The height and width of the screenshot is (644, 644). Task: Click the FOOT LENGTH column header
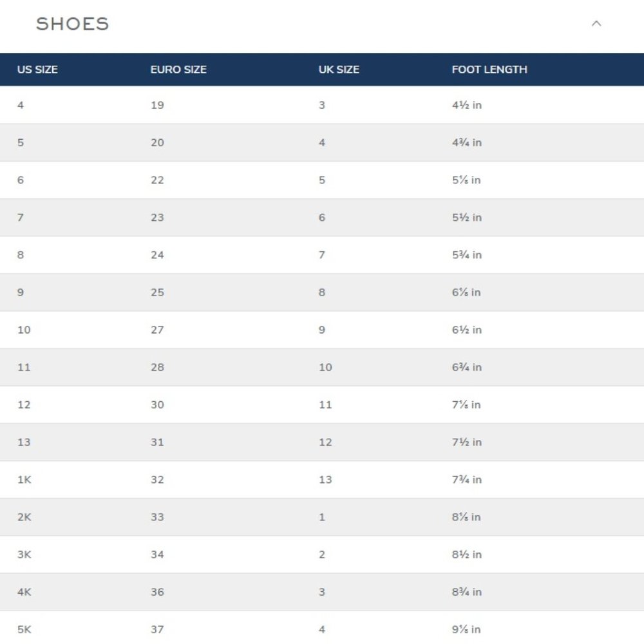click(489, 70)
